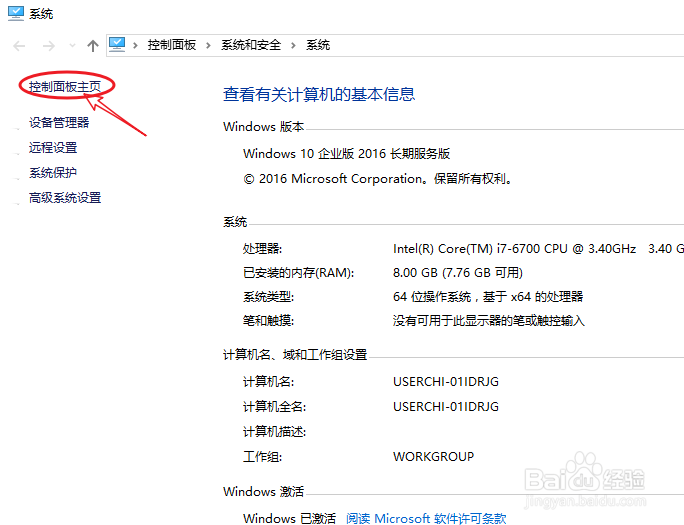Viewport: 684px width, 525px height.
Task: Click the 计算机全名 value USERCHI-01IDRJG
Action: tap(446, 406)
